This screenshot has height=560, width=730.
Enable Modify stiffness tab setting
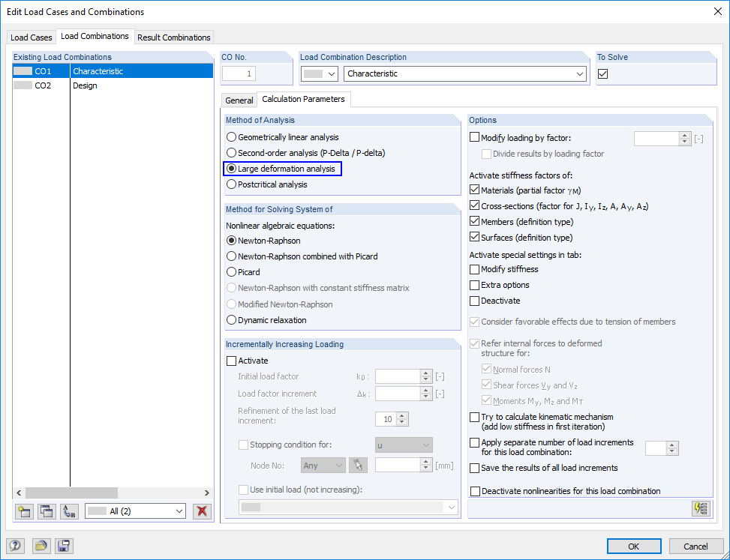click(x=474, y=269)
